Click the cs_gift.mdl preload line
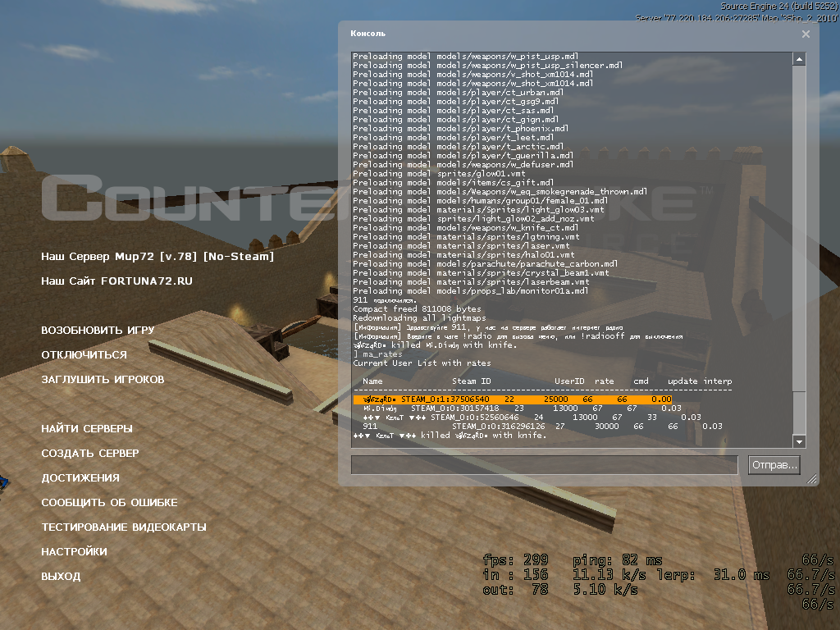 (x=453, y=183)
